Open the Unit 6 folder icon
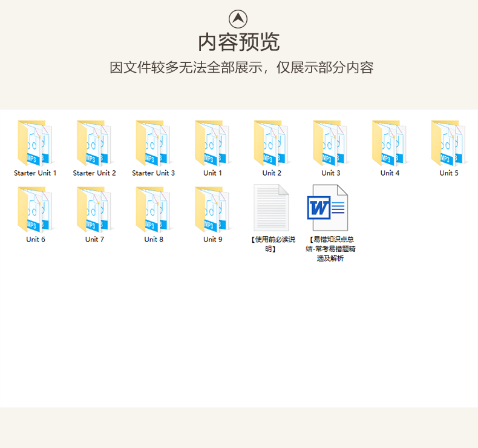Screen dimensions: 478x448 click(35, 209)
